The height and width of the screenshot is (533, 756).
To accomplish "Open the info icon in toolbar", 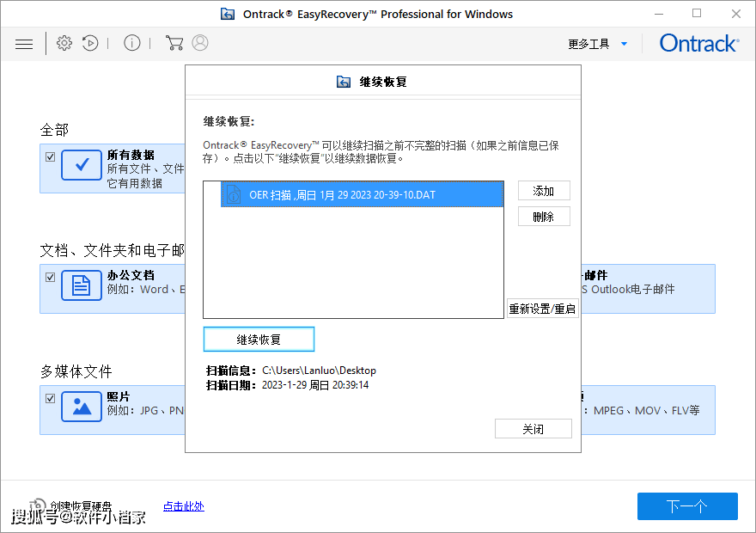I will tap(132, 43).
